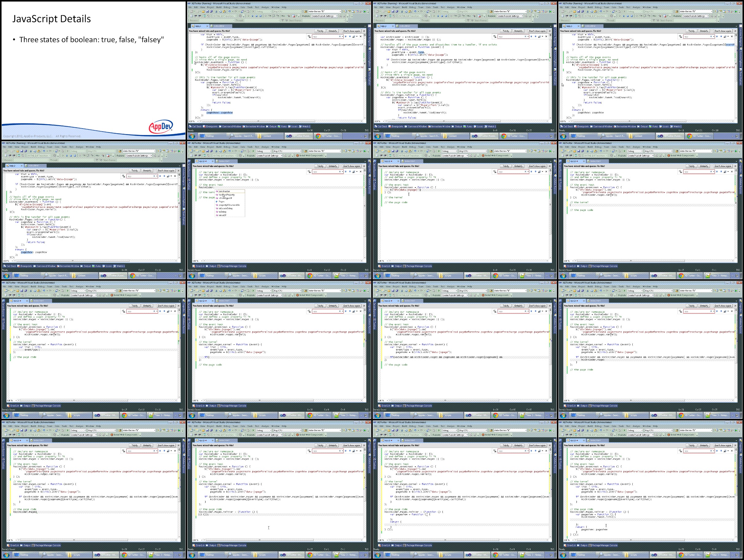Click the AppDev logo on the slide
Viewport: 744px width, 560px height.
tap(161, 127)
